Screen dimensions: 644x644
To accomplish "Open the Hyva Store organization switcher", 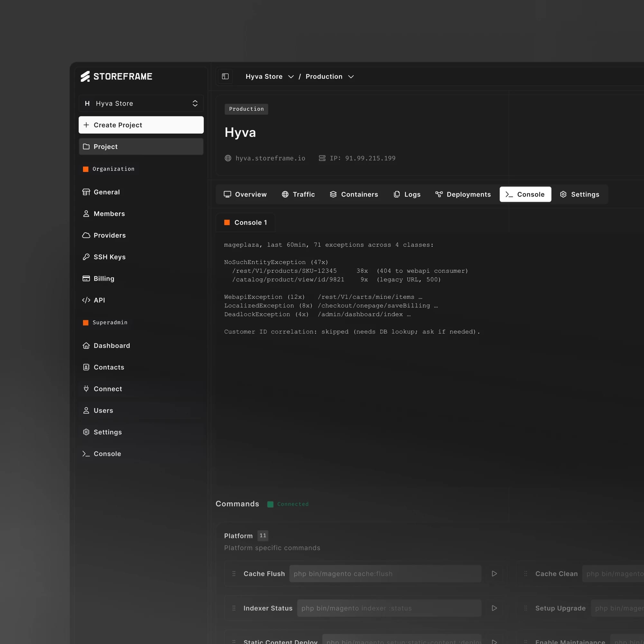I will click(141, 103).
